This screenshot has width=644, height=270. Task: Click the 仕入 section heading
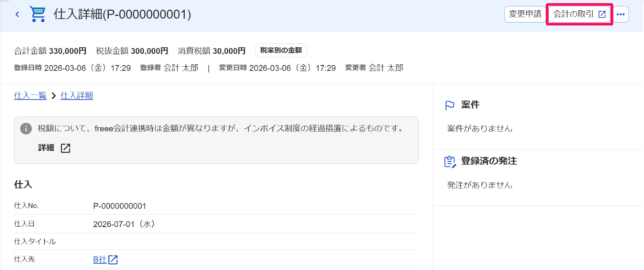click(23, 184)
